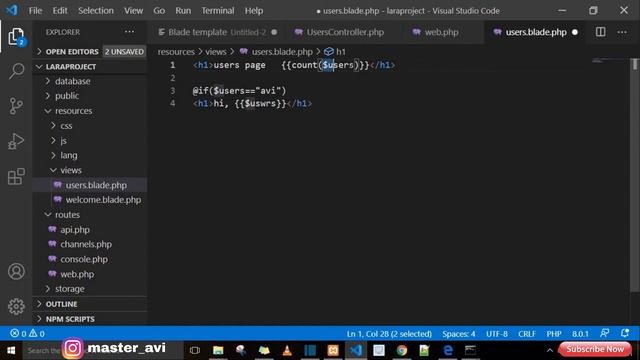Open Google Chrome from taskbar

tap(402, 350)
